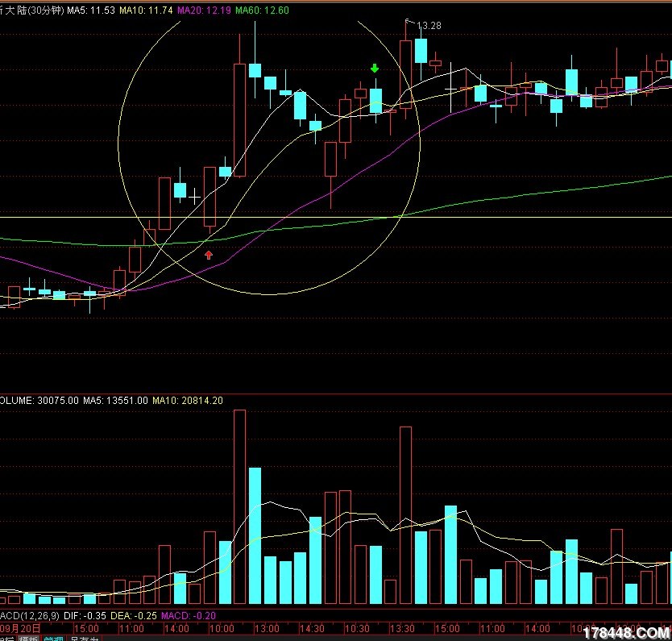Click the 09月20日 date on time axis

20,629
